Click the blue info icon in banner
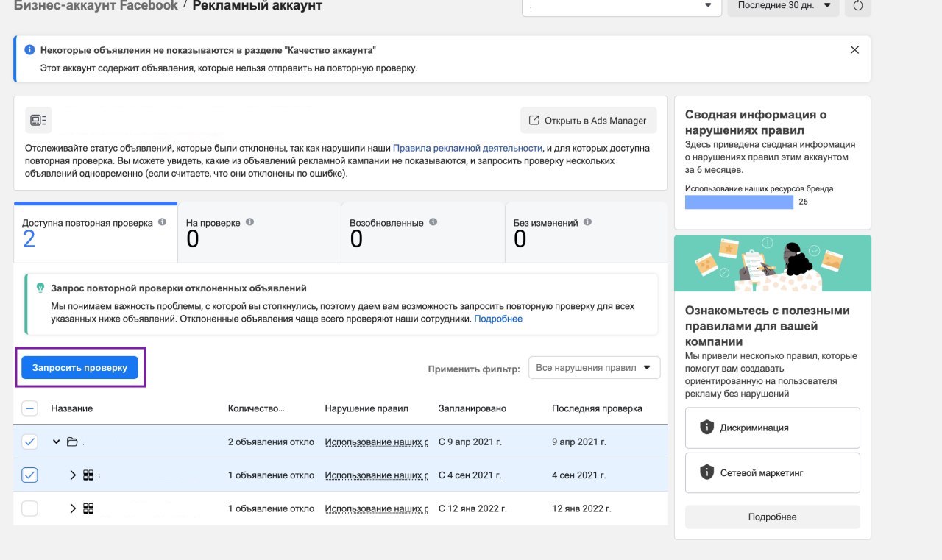 coord(29,50)
